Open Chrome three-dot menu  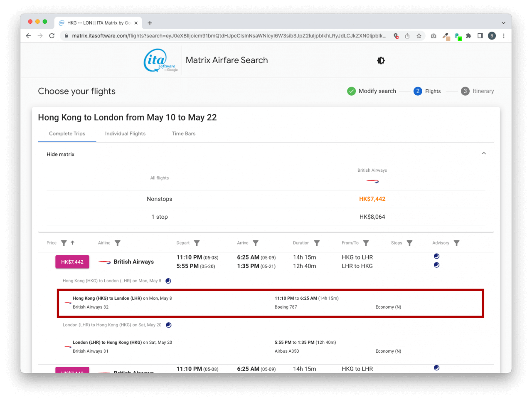tap(503, 36)
